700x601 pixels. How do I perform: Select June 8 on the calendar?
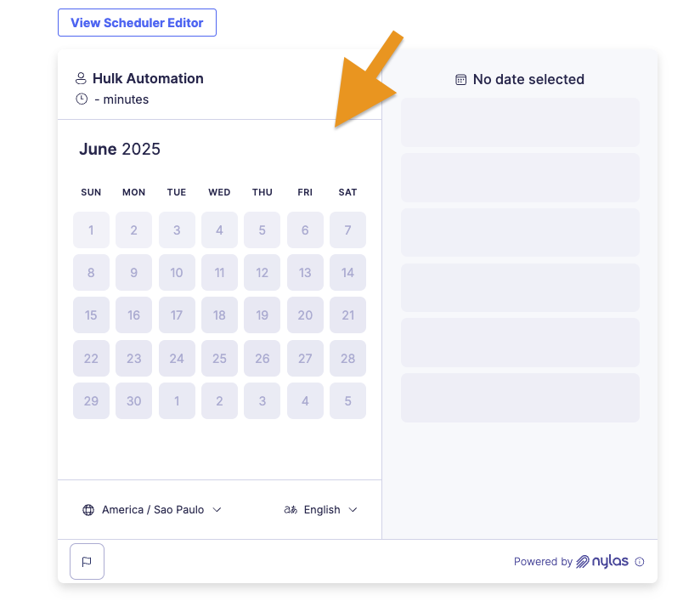[x=91, y=273]
